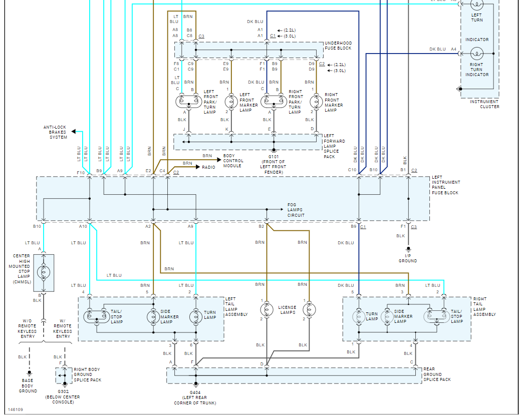
Task: Click the 'INSTRUMENT CLUSTER' label
Action: pyautogui.click(x=484, y=104)
